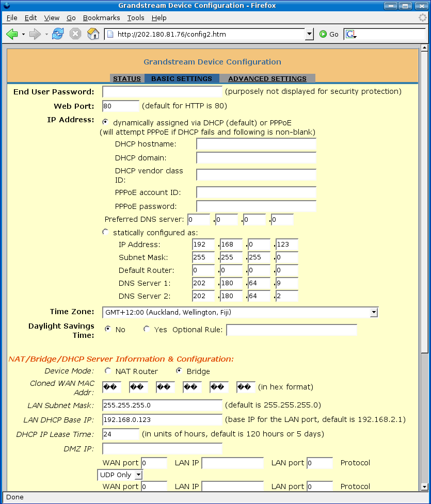Screen dimensions: 431x504
Task: Reload the page with the refresh icon
Action: tap(58, 34)
